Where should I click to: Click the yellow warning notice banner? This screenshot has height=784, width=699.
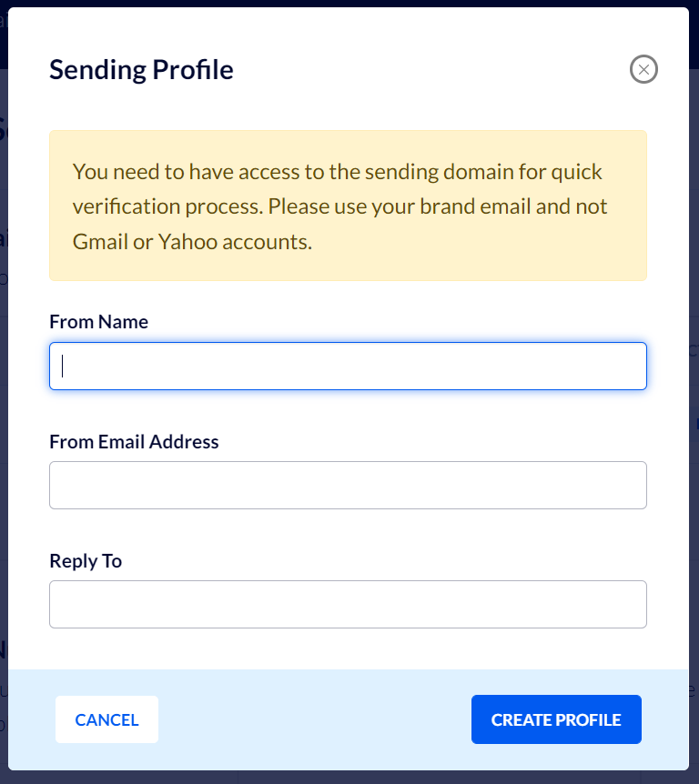[348, 206]
